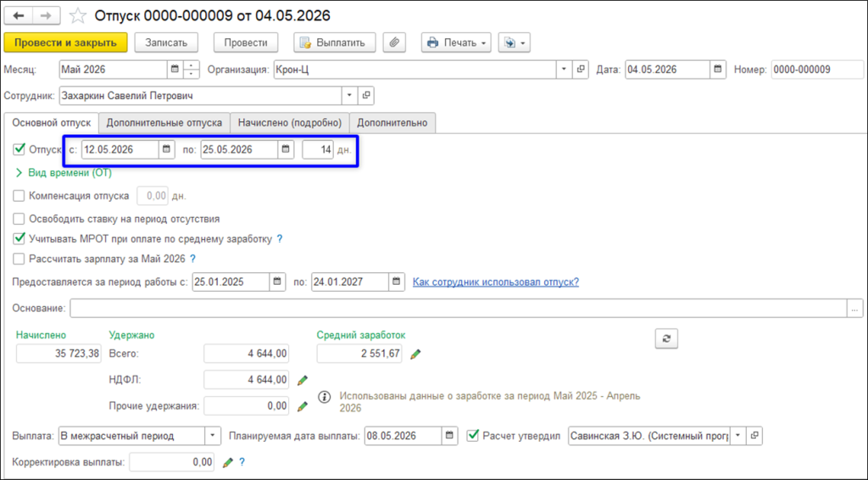Expand the Вид времени (ОТ) section
The height and width of the screenshot is (480, 868).
(x=64, y=173)
